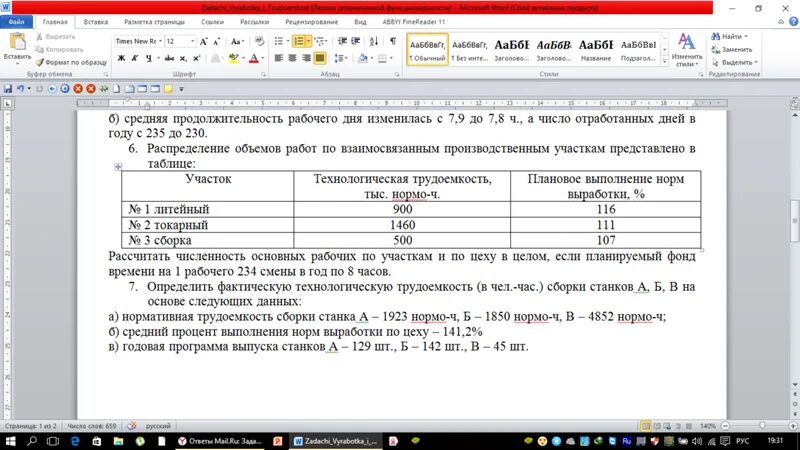
Task: Click the Decrease Indent icon
Action: coord(342,41)
